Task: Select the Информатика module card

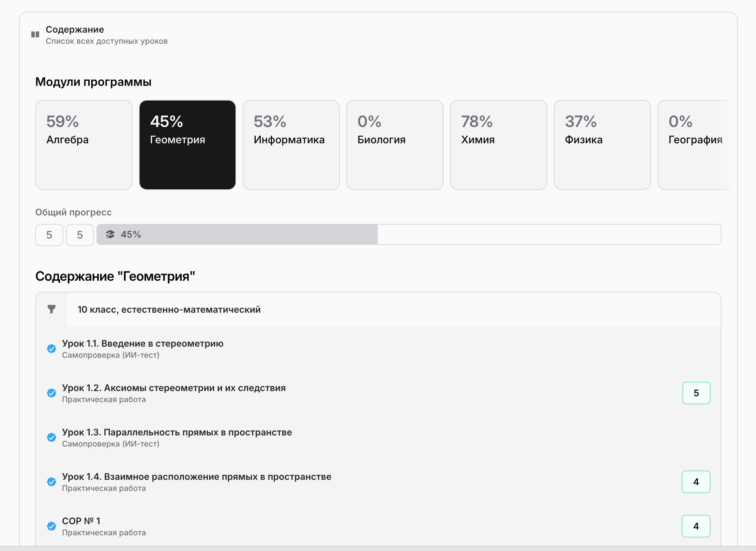Action: [x=291, y=145]
